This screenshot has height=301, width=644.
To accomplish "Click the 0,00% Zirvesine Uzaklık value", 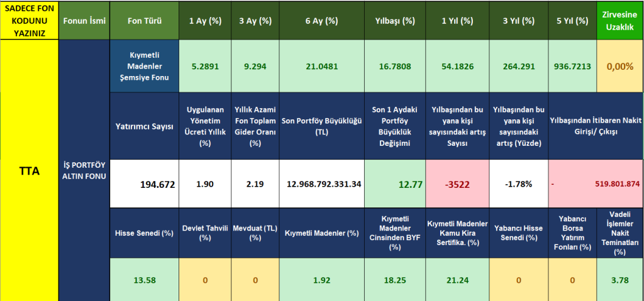I will 619,67.
